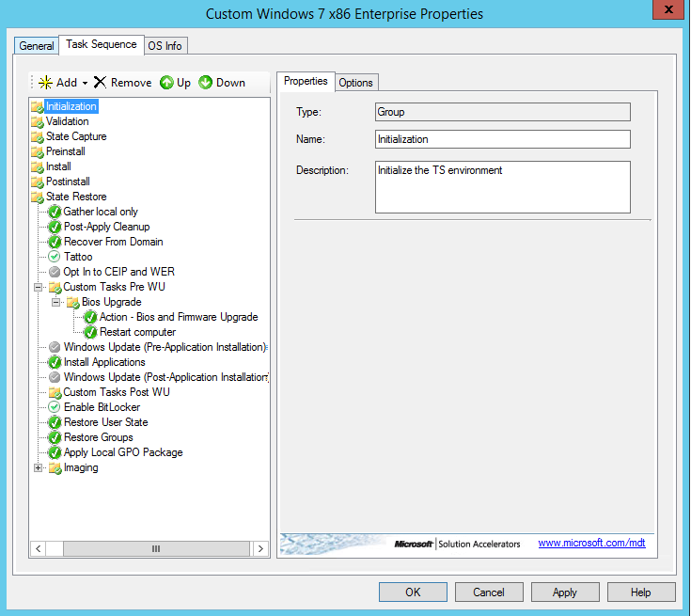Click the green Down arrow icon
The width and height of the screenshot is (691, 616).
(206, 83)
